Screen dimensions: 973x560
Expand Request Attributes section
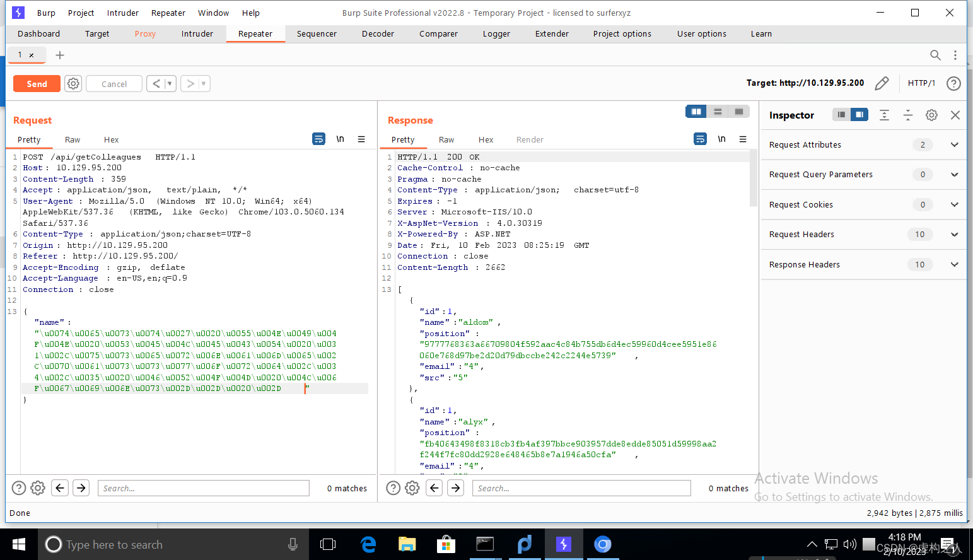pyautogui.click(x=954, y=144)
